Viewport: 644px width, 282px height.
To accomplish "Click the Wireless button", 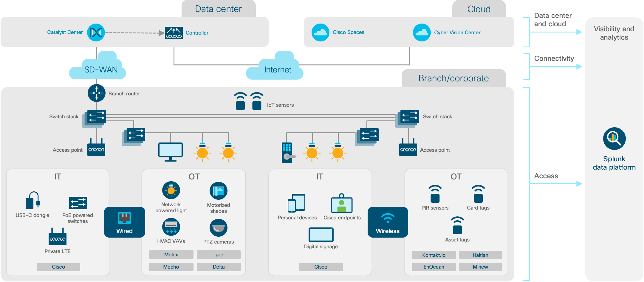I will pos(388,222).
